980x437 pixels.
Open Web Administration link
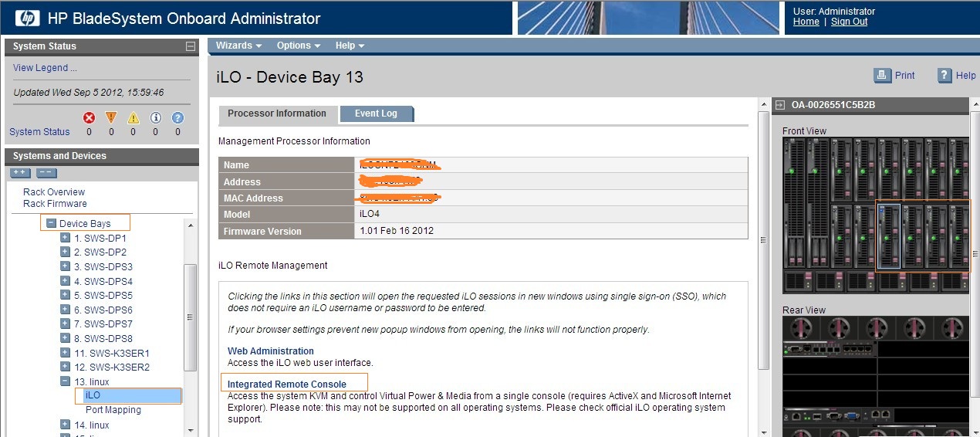pos(271,351)
